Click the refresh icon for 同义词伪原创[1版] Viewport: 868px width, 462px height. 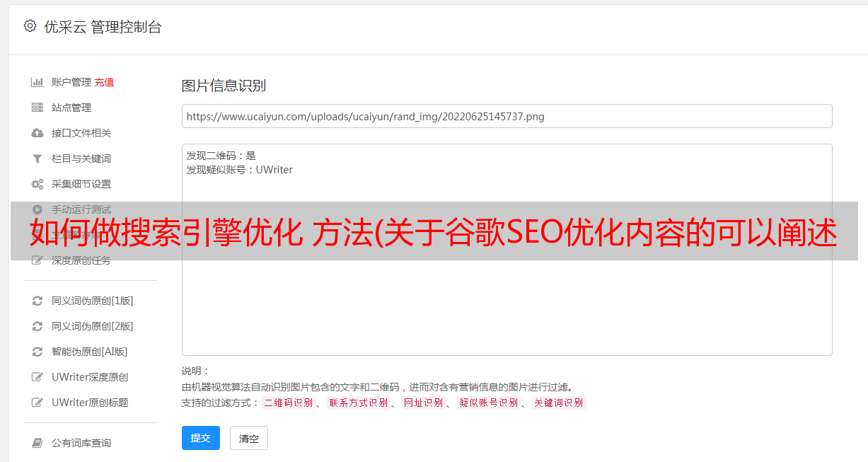pos(37,301)
